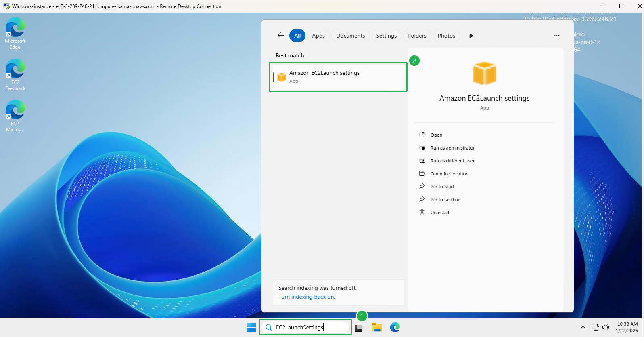Open the three-dots more options menu
The image size is (644, 337).
556,36
